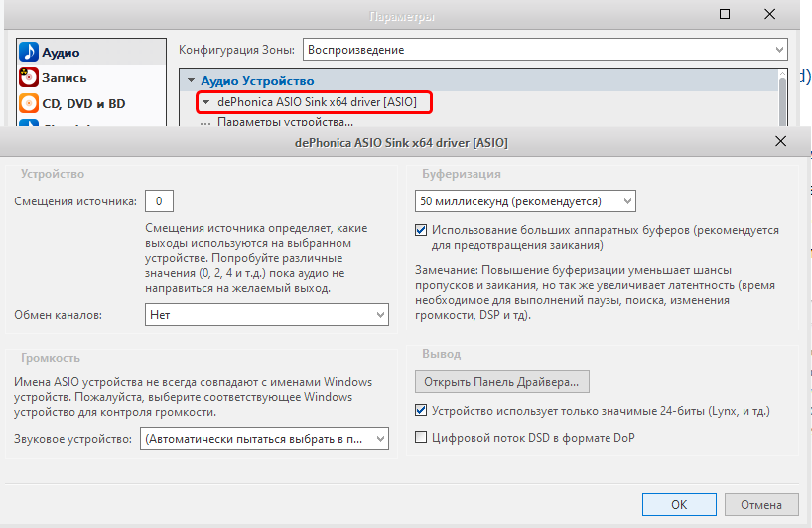Expand the dePhonica ASIO Sink driver list
Viewport: 812px width, 528px height.
(x=206, y=102)
